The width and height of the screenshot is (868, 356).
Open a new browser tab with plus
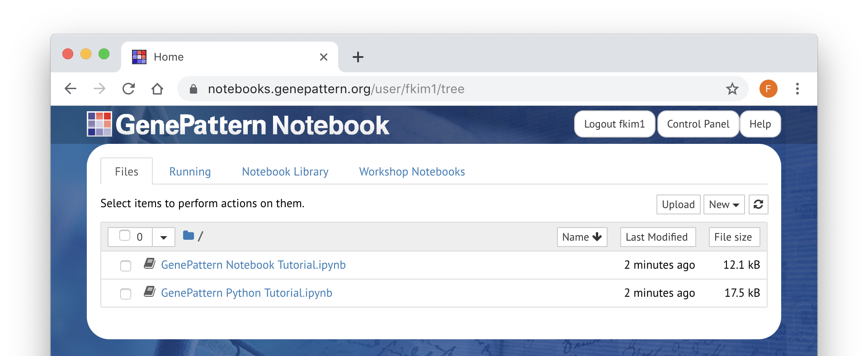point(358,57)
